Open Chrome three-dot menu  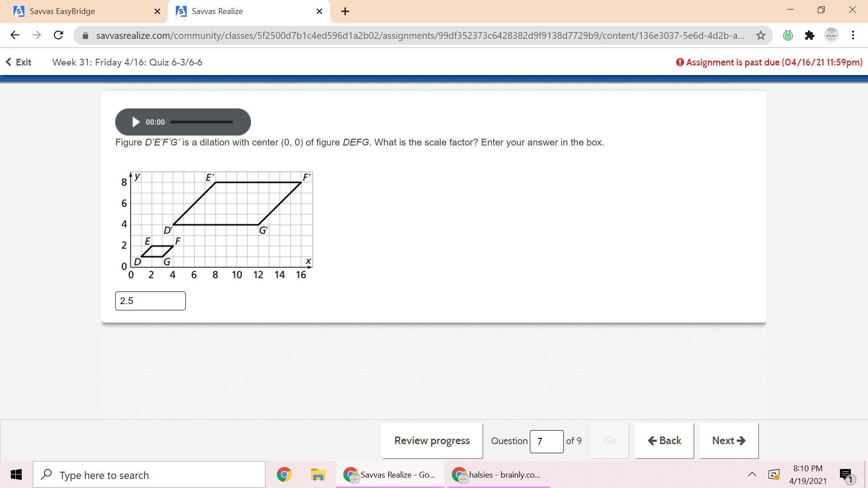pos(853,35)
